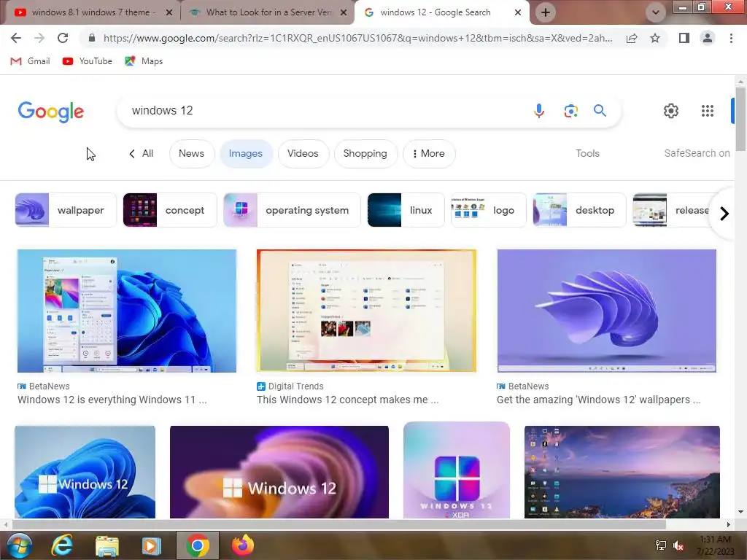The image size is (747, 560).
Task: Open Windows Explorer folder in taskbar
Action: pyautogui.click(x=107, y=545)
